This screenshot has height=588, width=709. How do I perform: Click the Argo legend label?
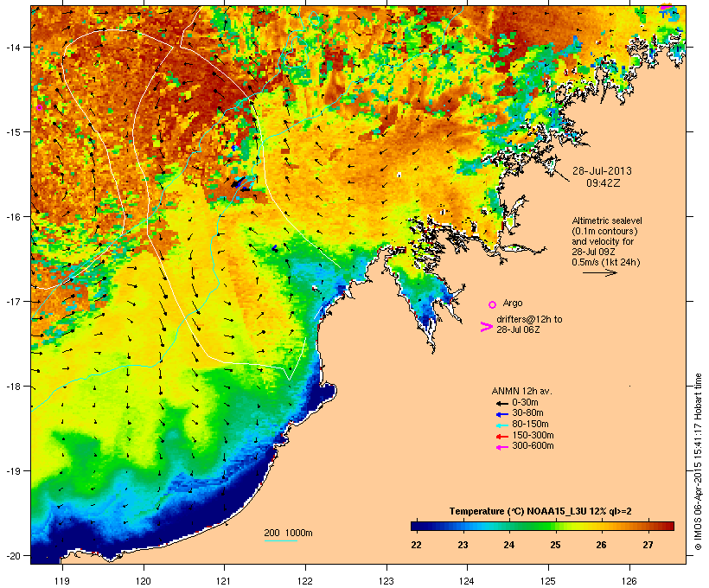513,303
